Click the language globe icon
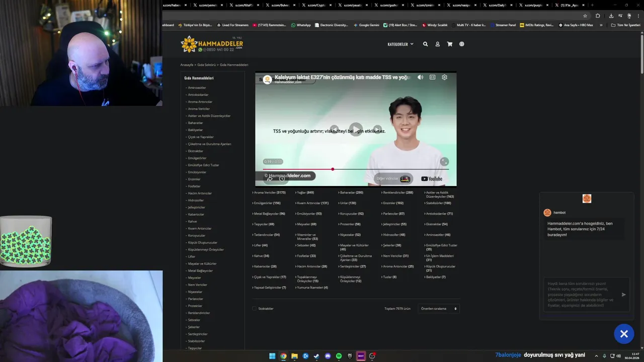 (461, 44)
